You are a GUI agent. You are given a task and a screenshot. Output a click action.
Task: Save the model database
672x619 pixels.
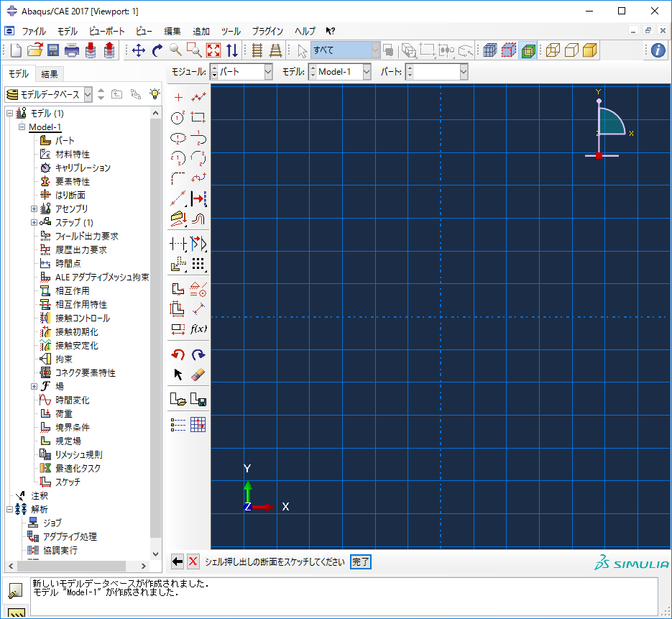click(x=53, y=50)
